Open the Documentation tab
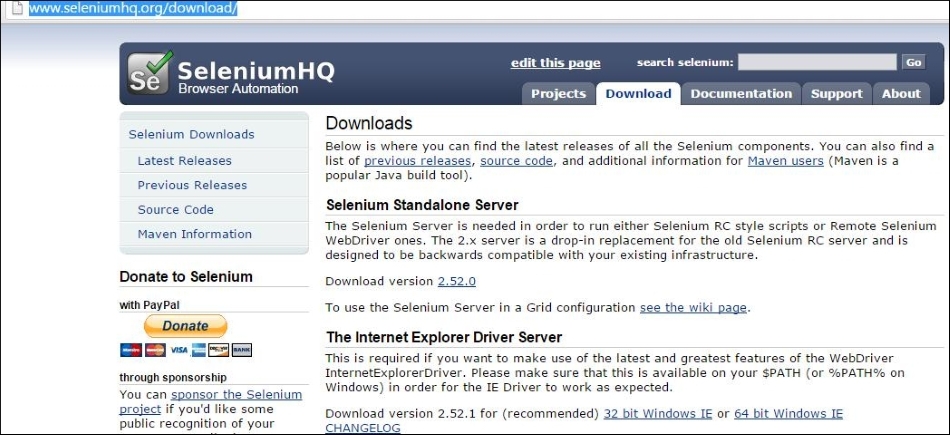The height and width of the screenshot is (435, 950). (x=741, y=93)
